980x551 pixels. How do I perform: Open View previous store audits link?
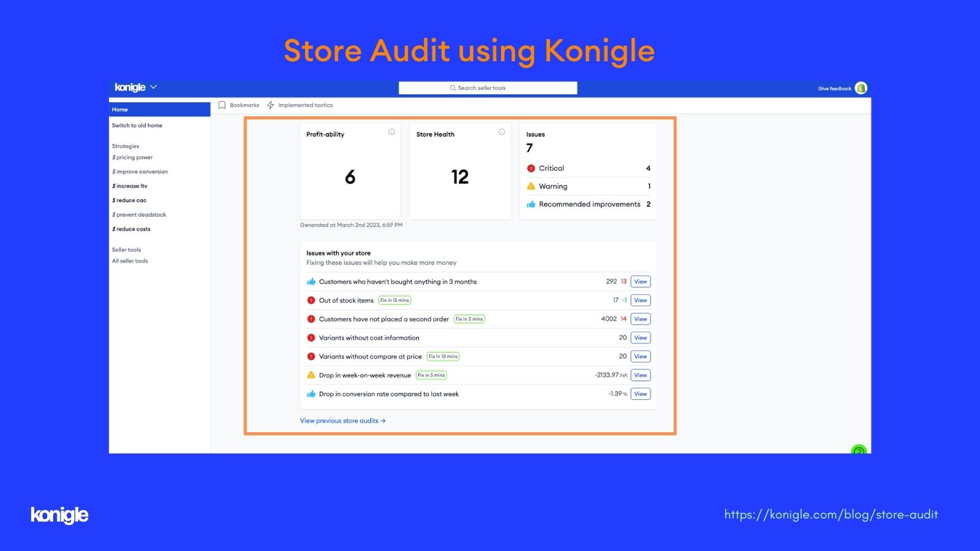click(x=342, y=421)
